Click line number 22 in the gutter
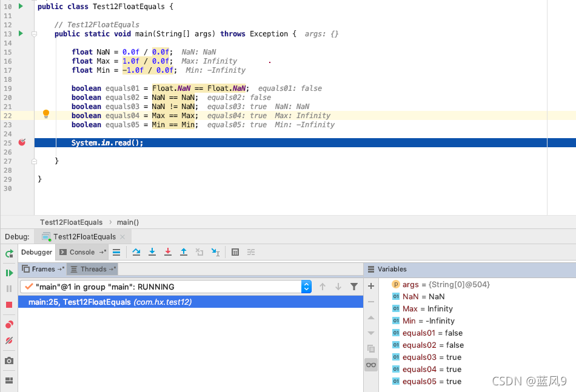The width and height of the screenshot is (576, 392). (x=8, y=116)
